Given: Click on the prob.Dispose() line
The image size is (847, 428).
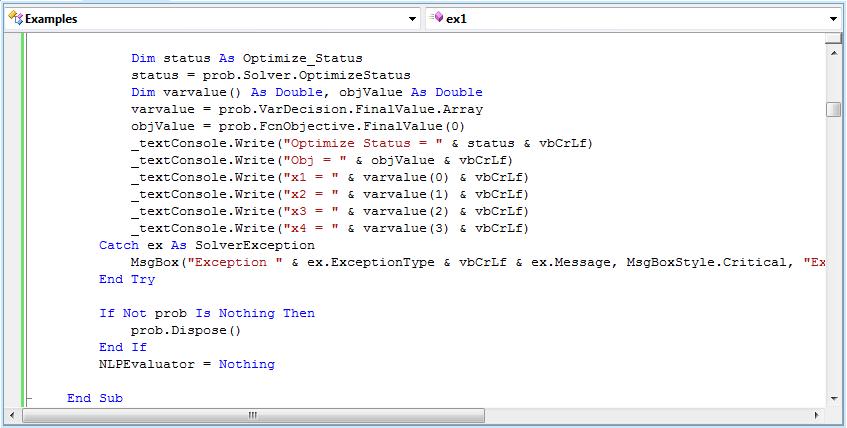Looking at the screenshot, I should 186,330.
